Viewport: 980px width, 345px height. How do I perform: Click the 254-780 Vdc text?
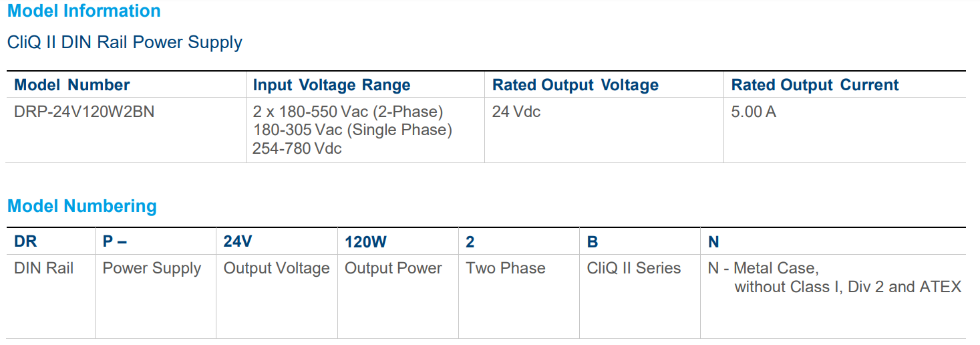(x=297, y=148)
